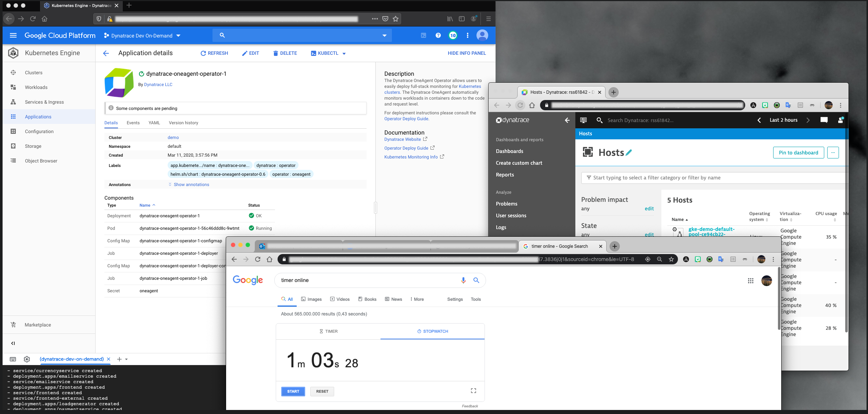Open Cloud Shell new-tab dropdown arrow
The image size is (868, 414).
(x=126, y=359)
